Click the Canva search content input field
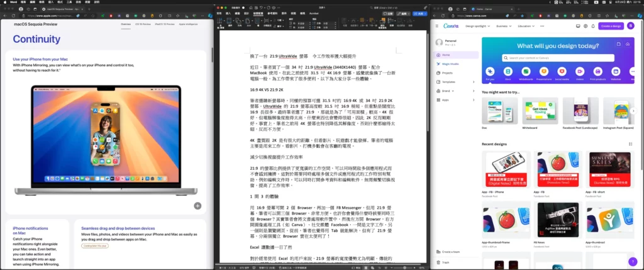This screenshot has height=270, width=644. coord(558,58)
